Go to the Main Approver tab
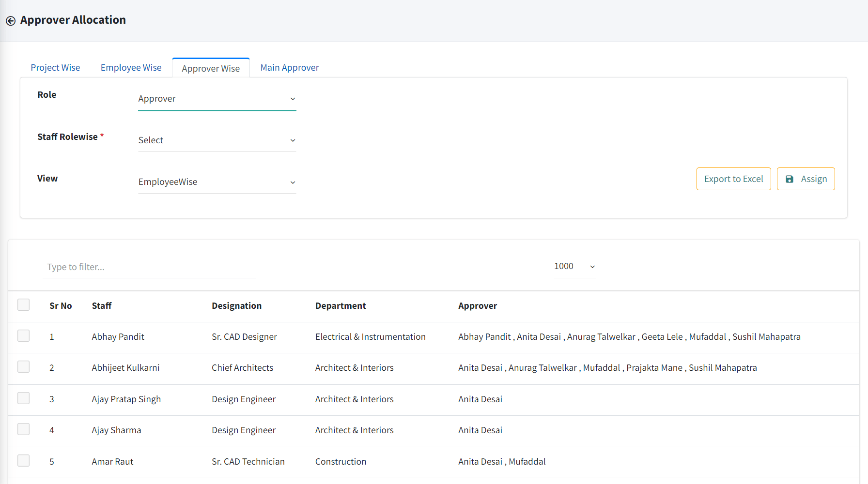868x484 pixels. pyautogui.click(x=290, y=68)
